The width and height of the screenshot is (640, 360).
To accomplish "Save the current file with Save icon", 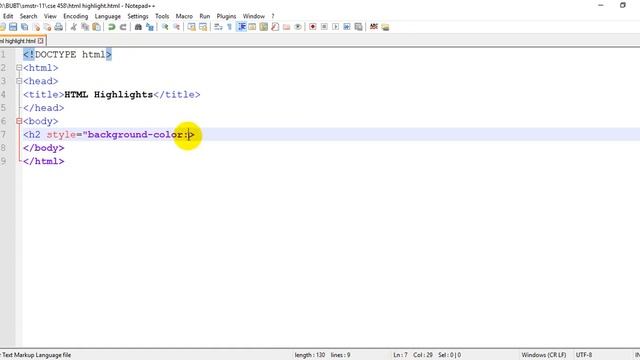I will click(x=13, y=27).
